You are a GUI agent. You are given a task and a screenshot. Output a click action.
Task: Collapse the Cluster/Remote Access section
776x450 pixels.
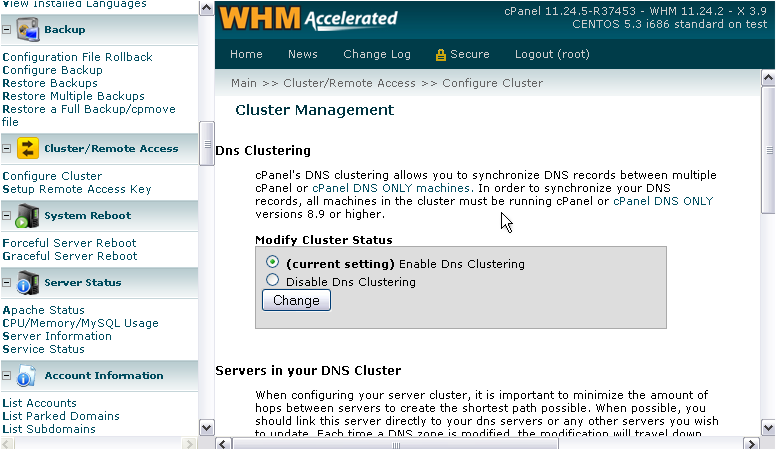coord(6,149)
